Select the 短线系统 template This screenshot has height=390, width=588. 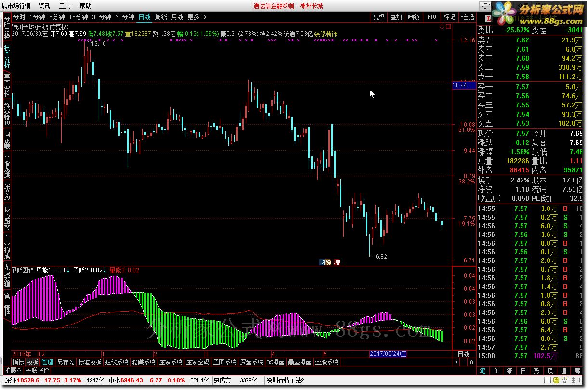[117, 362]
